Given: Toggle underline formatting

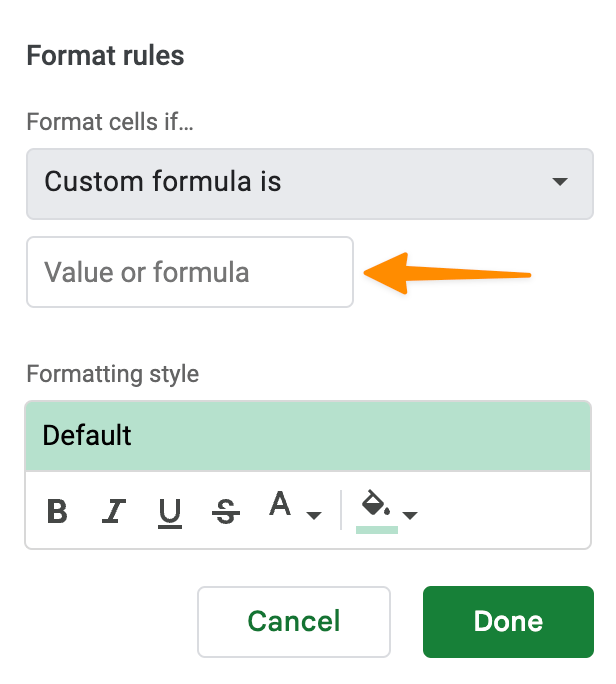Looking at the screenshot, I should pyautogui.click(x=170, y=512).
